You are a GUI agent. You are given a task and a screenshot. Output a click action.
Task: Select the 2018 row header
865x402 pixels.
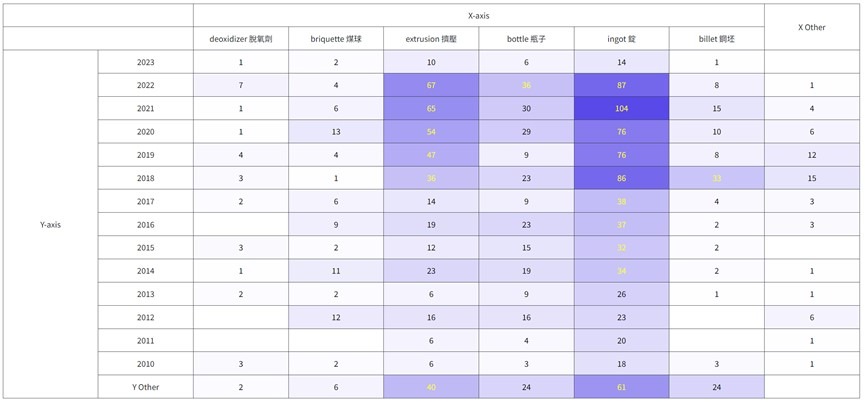click(145, 178)
